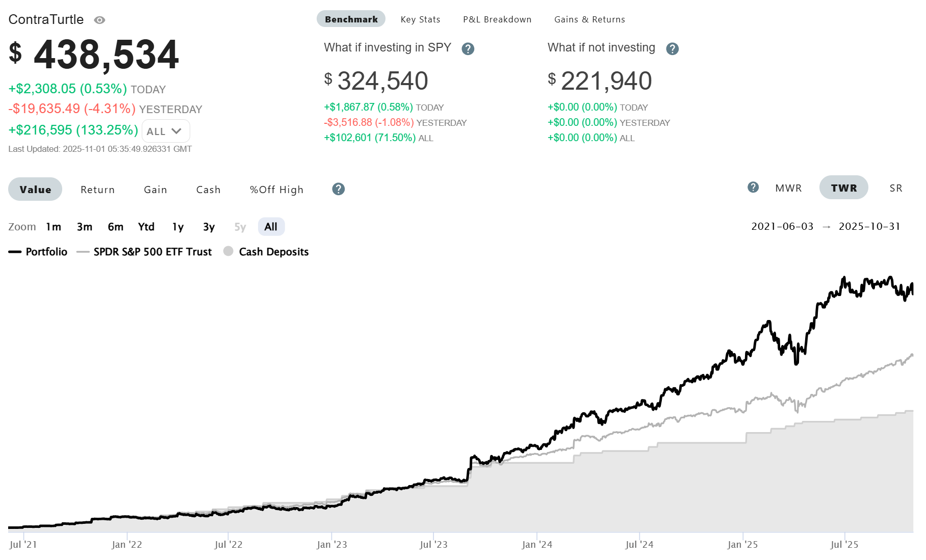Click help icon left of MWR
The image size is (926, 560).
[753, 187]
